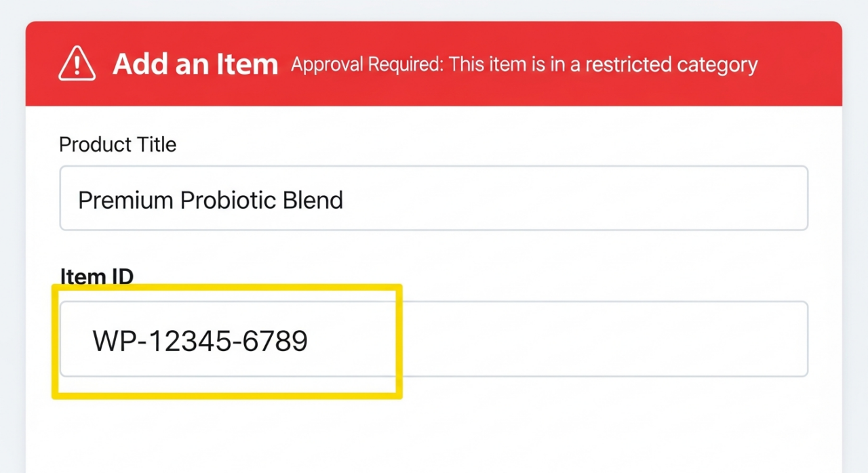Screen dimensions: 868x473
Task: Click empty space right of "Premium Probiotic Blend"
Action: (x=576, y=199)
